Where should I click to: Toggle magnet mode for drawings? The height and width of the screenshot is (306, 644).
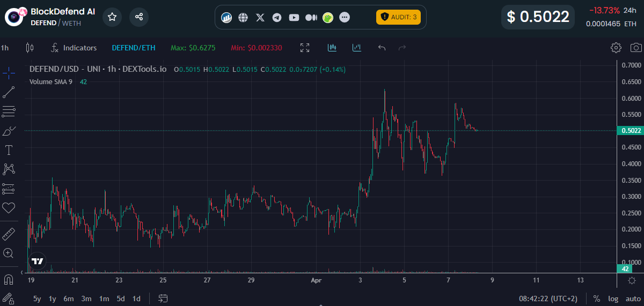click(9, 279)
